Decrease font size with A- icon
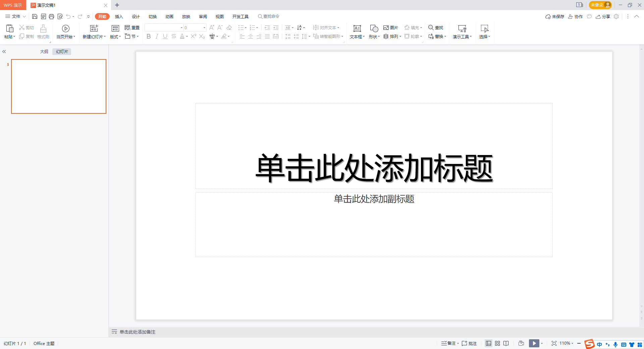The width and height of the screenshot is (644, 349). click(x=220, y=28)
